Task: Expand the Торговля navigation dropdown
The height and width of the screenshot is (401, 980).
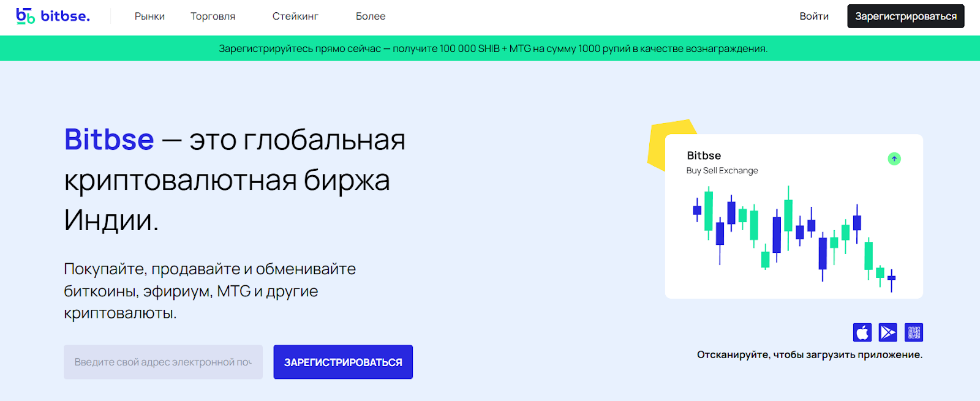Action: coord(213,17)
